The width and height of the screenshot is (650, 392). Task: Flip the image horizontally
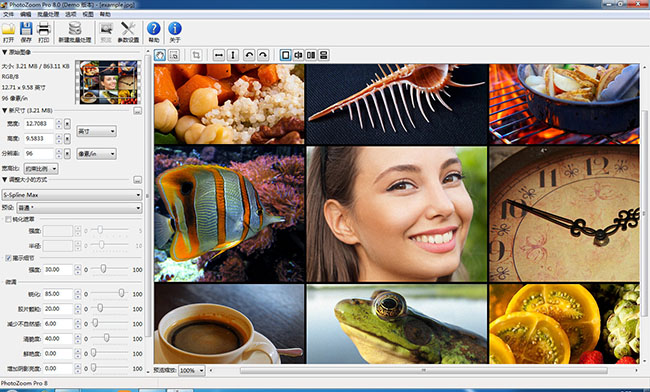tap(219, 55)
